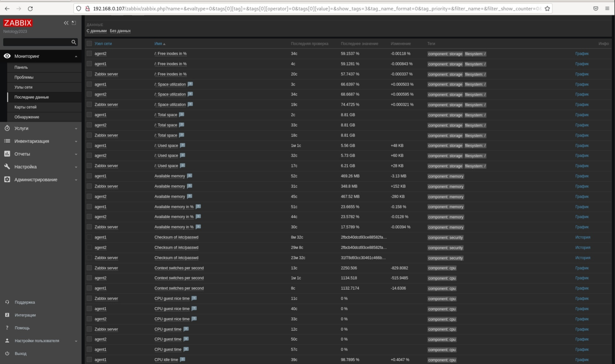Select the Zabbix server Used space checkbox
The height and width of the screenshot is (364, 615).
pyautogui.click(x=89, y=165)
